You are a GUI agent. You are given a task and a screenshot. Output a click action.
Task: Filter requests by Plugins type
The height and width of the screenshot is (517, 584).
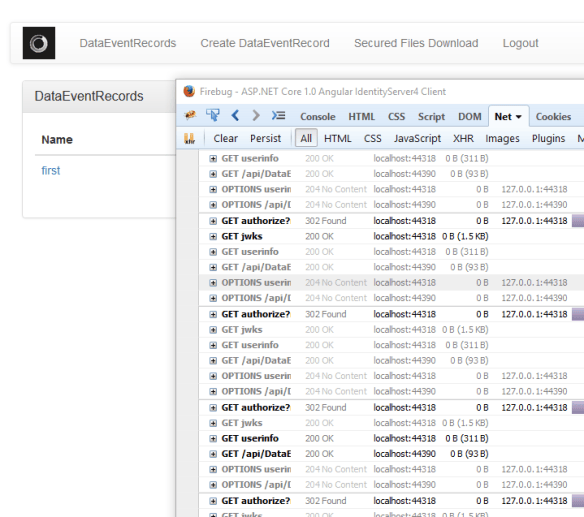click(548, 139)
